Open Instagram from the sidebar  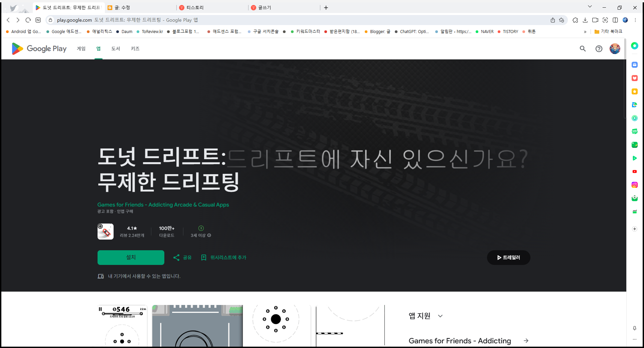click(634, 185)
